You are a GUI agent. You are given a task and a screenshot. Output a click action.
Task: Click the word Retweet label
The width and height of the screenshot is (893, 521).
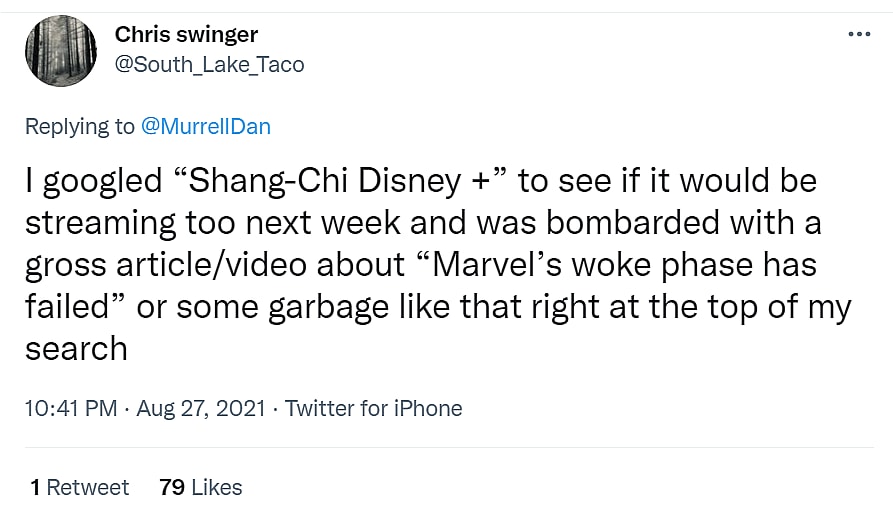click(88, 487)
